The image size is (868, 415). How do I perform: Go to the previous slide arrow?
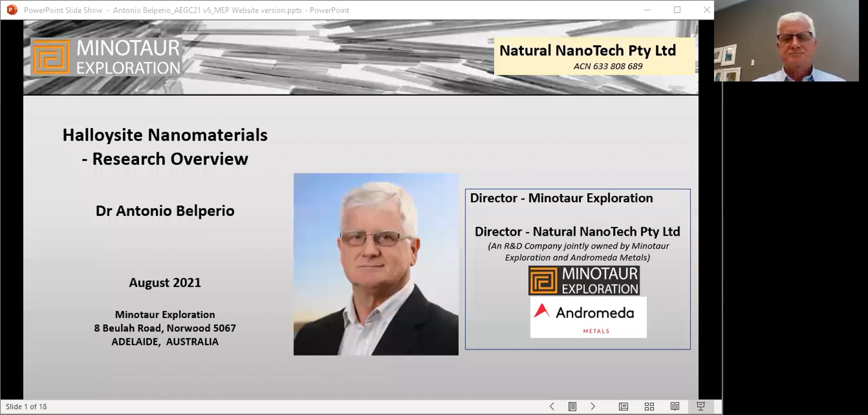(552, 406)
